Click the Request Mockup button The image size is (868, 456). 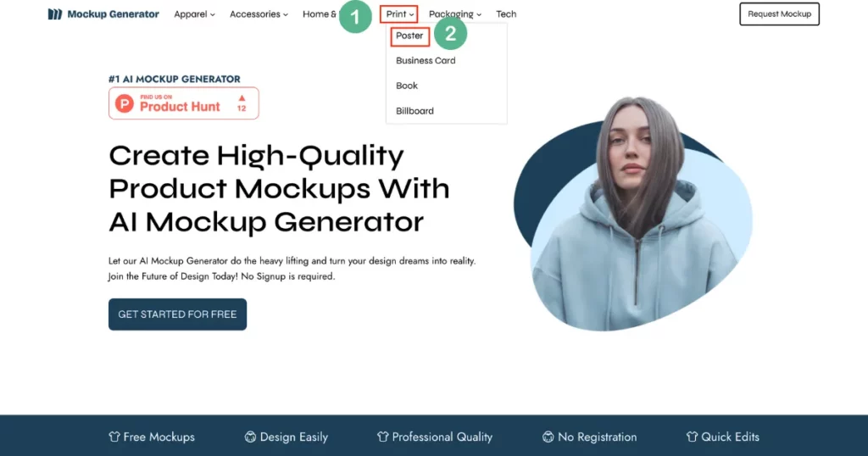click(x=780, y=14)
